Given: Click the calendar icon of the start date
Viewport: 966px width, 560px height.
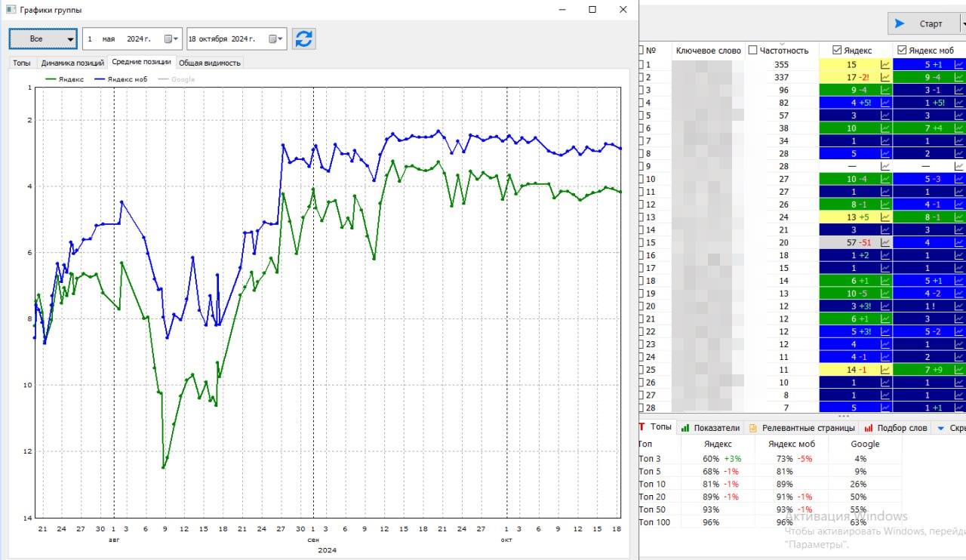Looking at the screenshot, I should click(x=170, y=39).
